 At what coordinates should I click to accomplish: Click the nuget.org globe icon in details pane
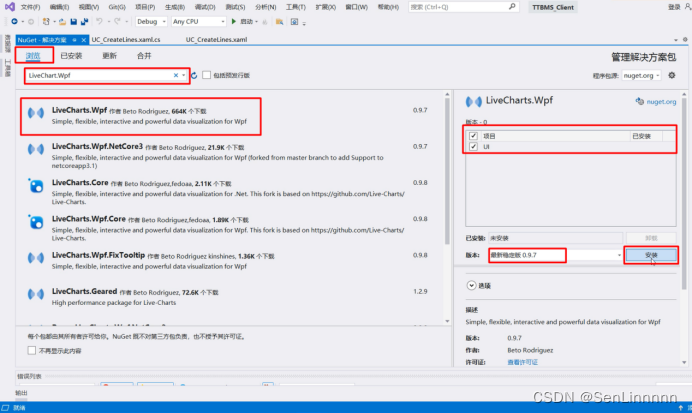point(639,101)
